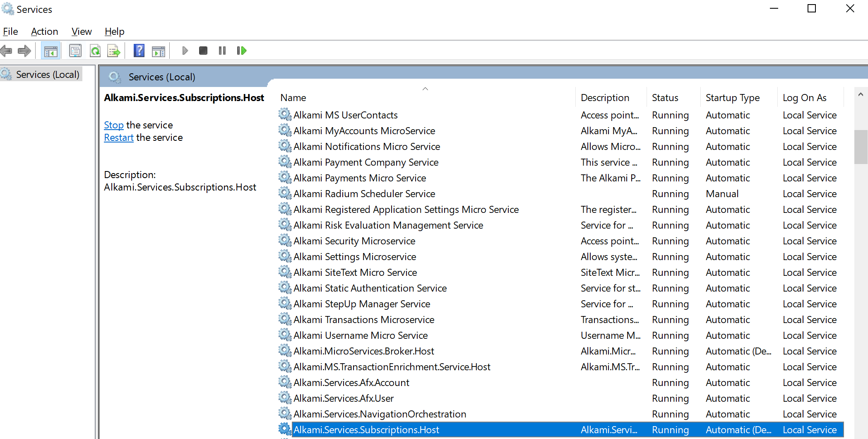Image resolution: width=868 pixels, height=439 pixels.
Task: Select Alkami Static Authentication Service row
Action: coord(561,288)
